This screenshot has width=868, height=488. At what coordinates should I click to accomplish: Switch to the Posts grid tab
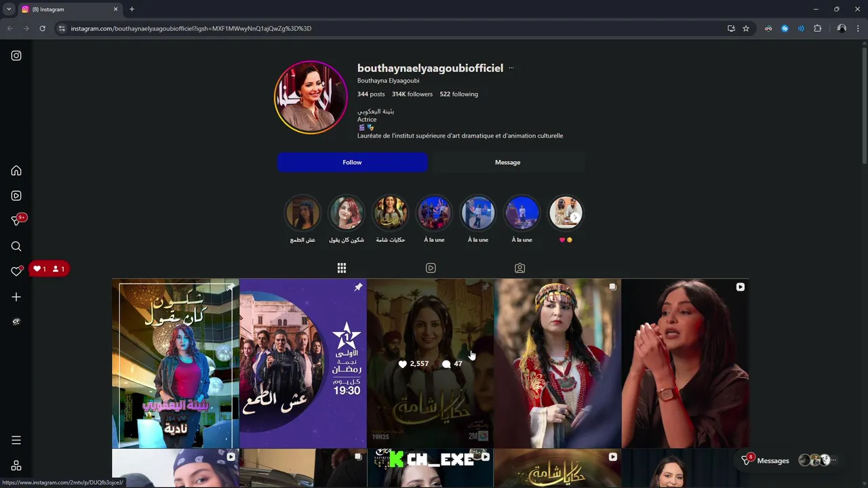point(342,268)
